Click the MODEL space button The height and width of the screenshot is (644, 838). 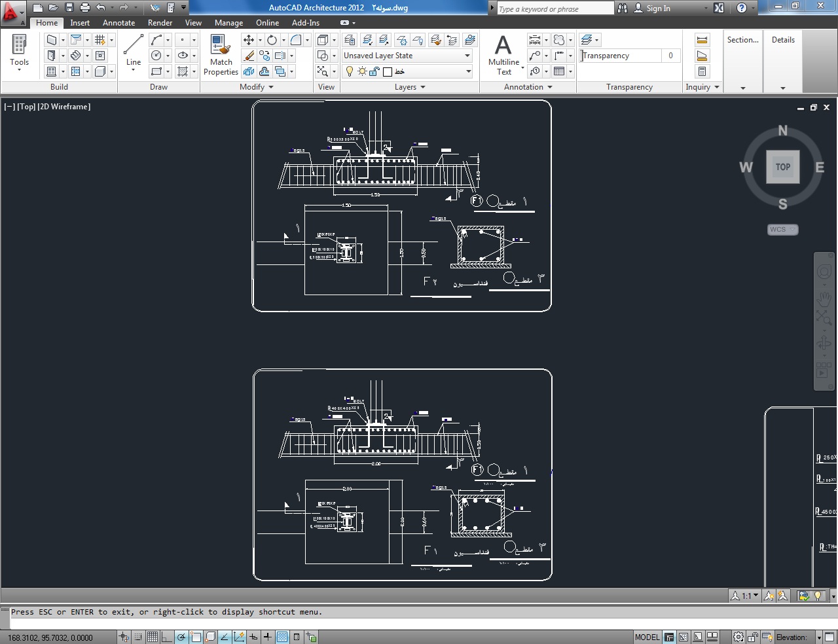click(647, 637)
